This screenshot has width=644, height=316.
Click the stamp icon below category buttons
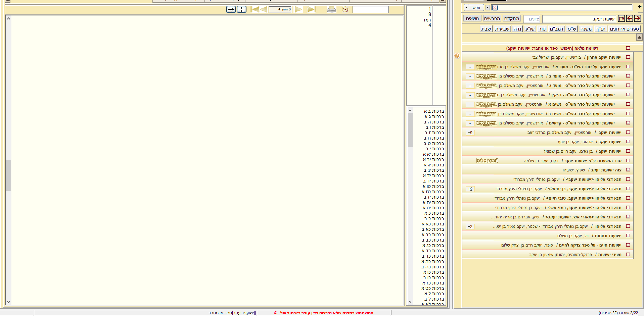point(639,37)
